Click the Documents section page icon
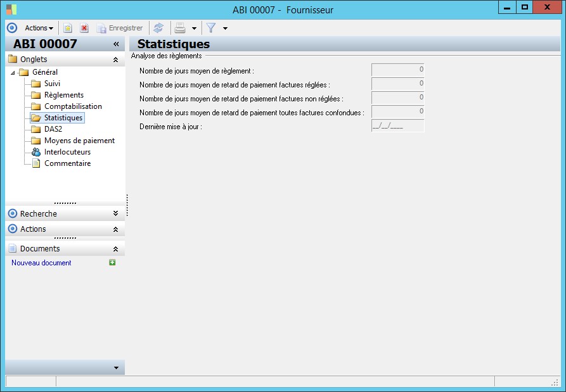The height and width of the screenshot is (392, 566). click(13, 248)
